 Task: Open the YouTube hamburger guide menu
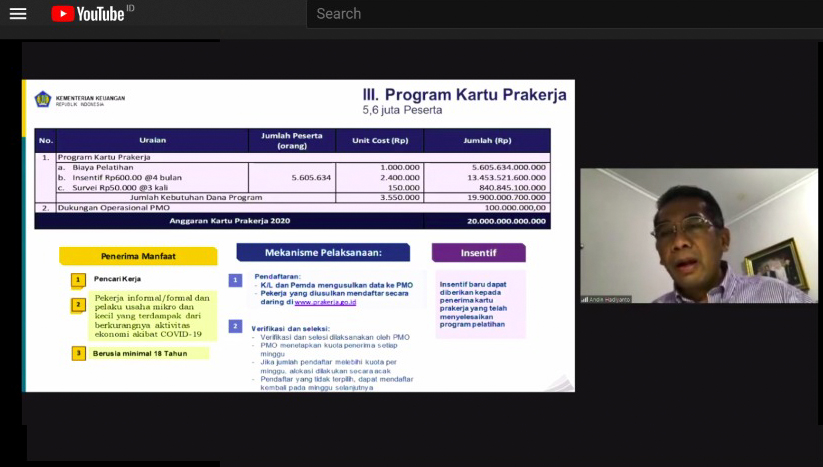click(18, 14)
